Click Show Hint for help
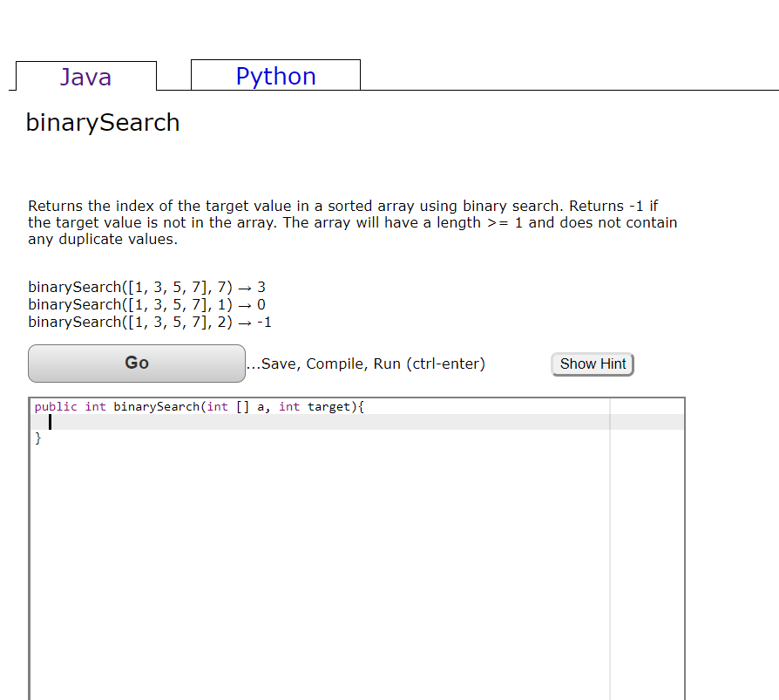Screen dimensions: 779x700 [x=592, y=364]
